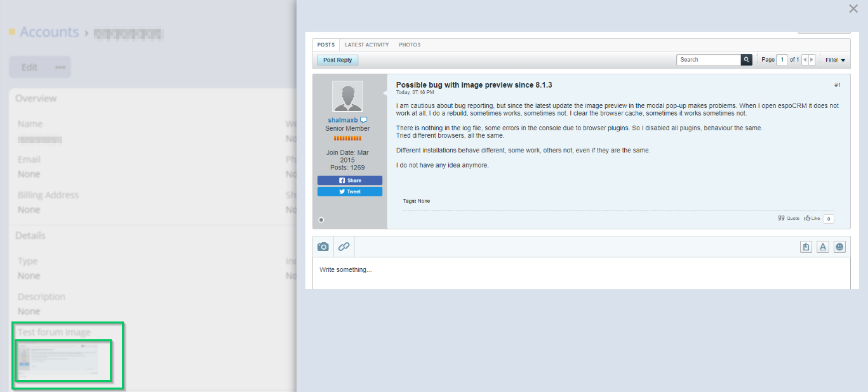Viewport: 868px width, 392px height.
Task: Click the search magnifier icon
Action: (x=747, y=60)
